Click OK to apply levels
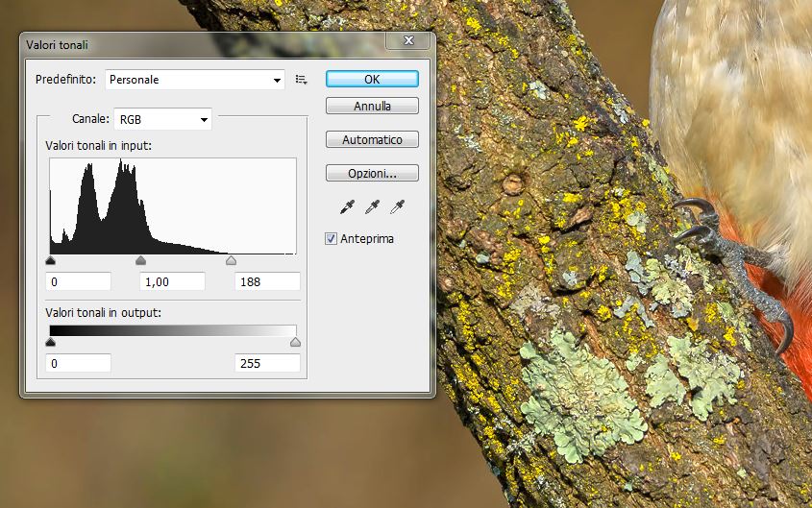The height and width of the screenshot is (508, 812). [372, 79]
